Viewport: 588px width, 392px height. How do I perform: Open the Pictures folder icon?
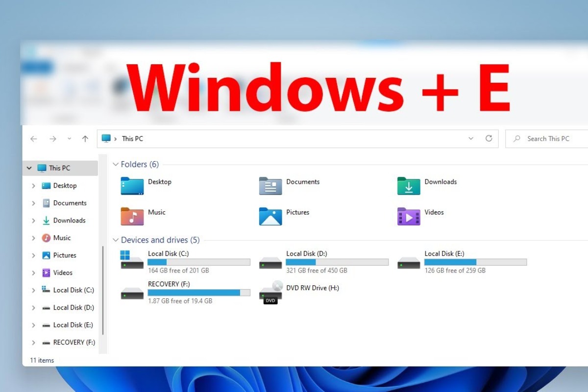[270, 217]
